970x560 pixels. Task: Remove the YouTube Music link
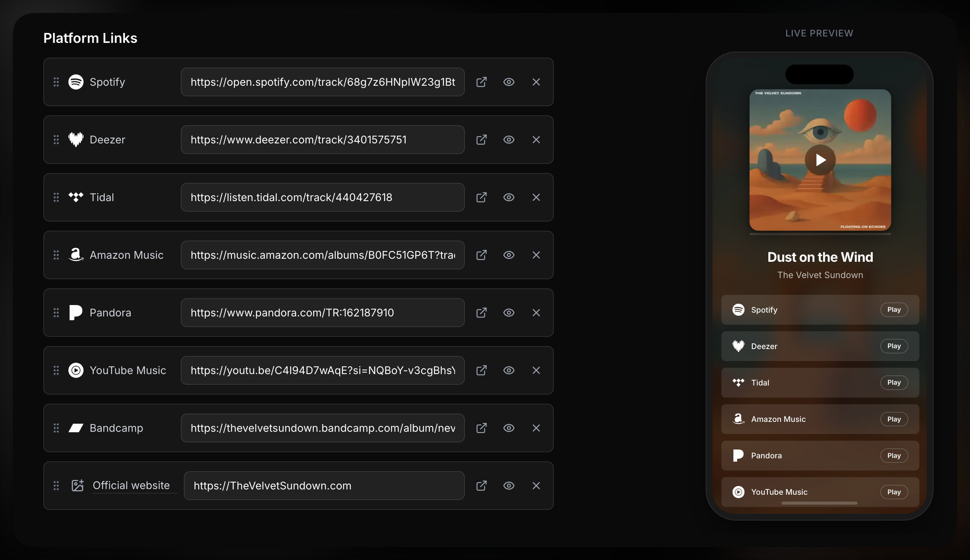pyautogui.click(x=536, y=370)
